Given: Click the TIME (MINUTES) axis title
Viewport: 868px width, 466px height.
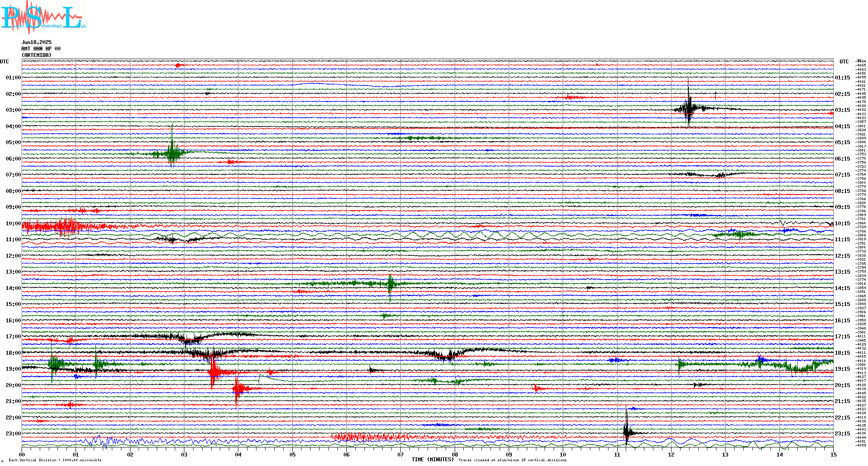Looking at the screenshot, I should coord(433,460).
